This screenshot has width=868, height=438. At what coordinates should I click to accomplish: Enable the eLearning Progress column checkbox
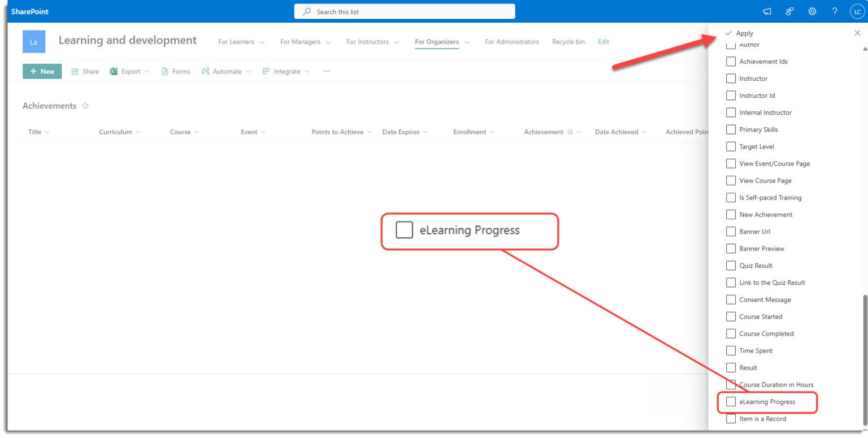tap(731, 401)
